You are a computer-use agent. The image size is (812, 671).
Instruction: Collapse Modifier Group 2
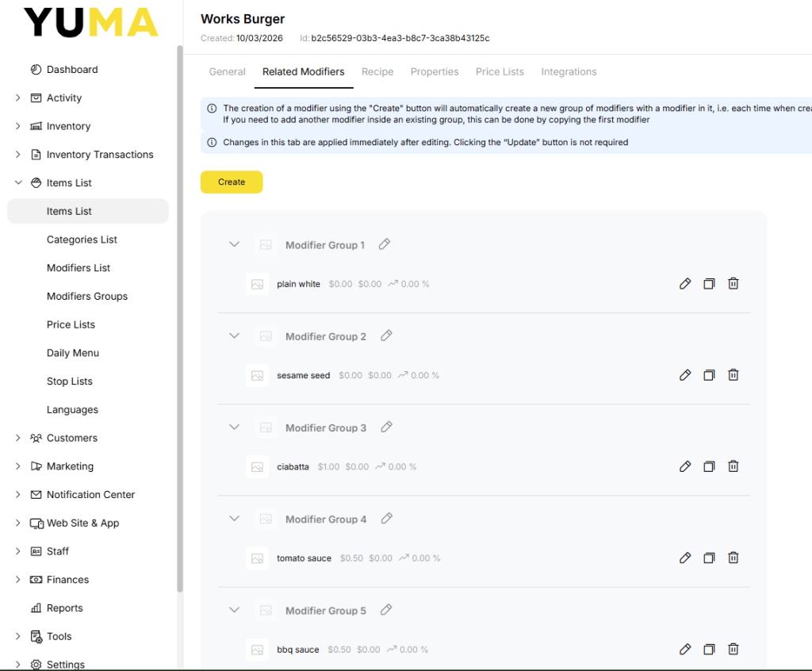click(234, 335)
